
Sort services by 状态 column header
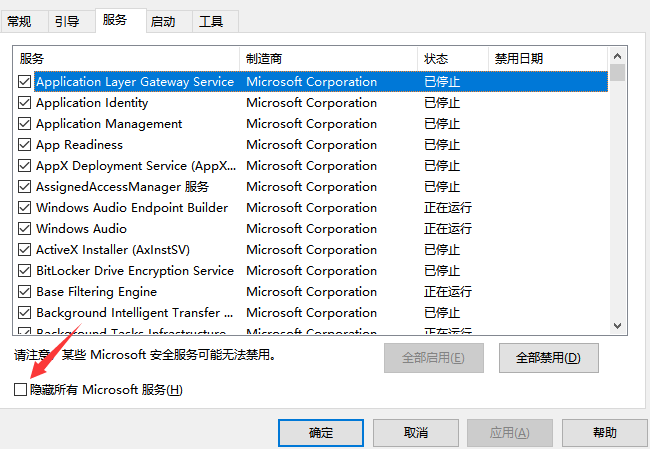pos(452,59)
